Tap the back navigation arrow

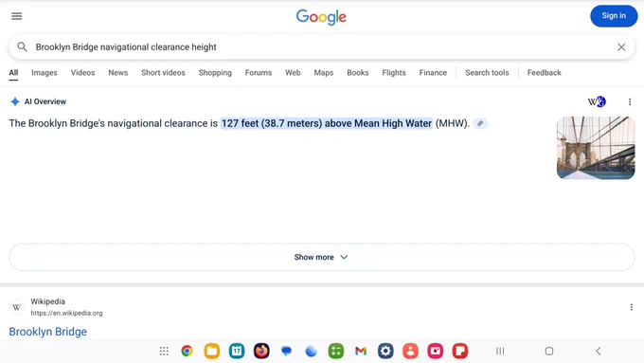click(x=599, y=351)
